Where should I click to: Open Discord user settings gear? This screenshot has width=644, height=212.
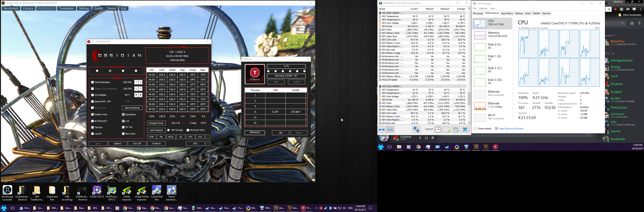[x=433, y=138]
